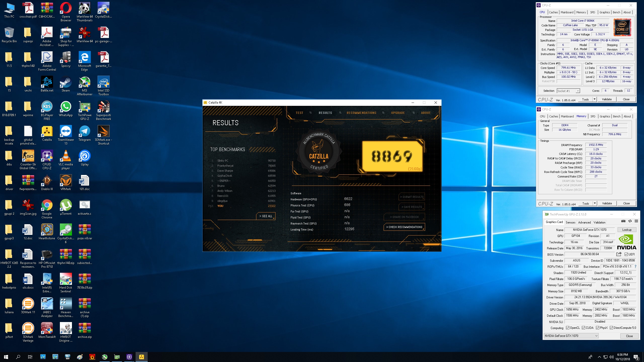Expand the Tools dropdown arrow in top CPU-Z window
This screenshot has height=362, width=644.
click(594, 99)
